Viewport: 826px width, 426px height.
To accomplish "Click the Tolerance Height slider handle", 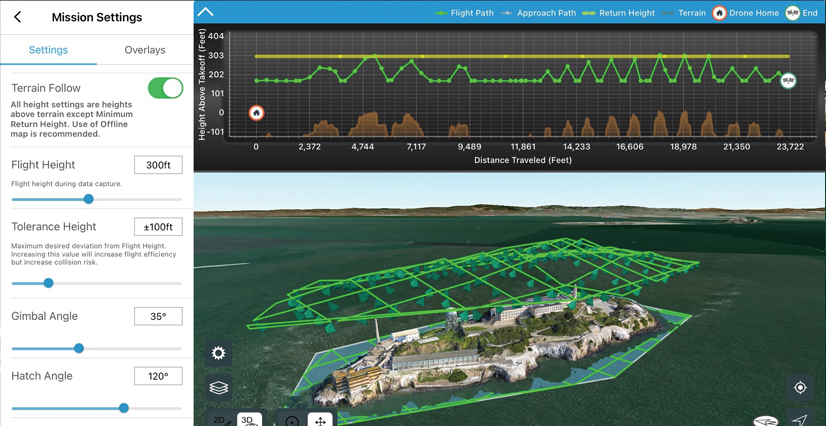I will (x=48, y=283).
